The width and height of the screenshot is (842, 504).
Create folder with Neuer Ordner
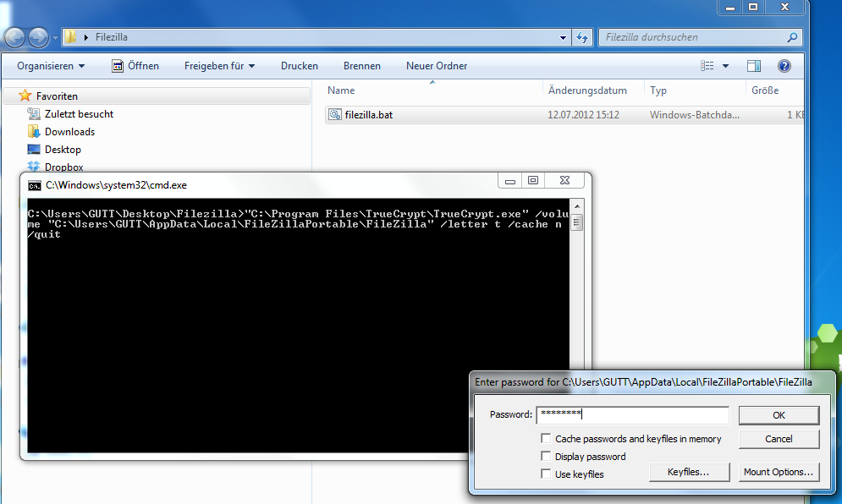point(437,66)
